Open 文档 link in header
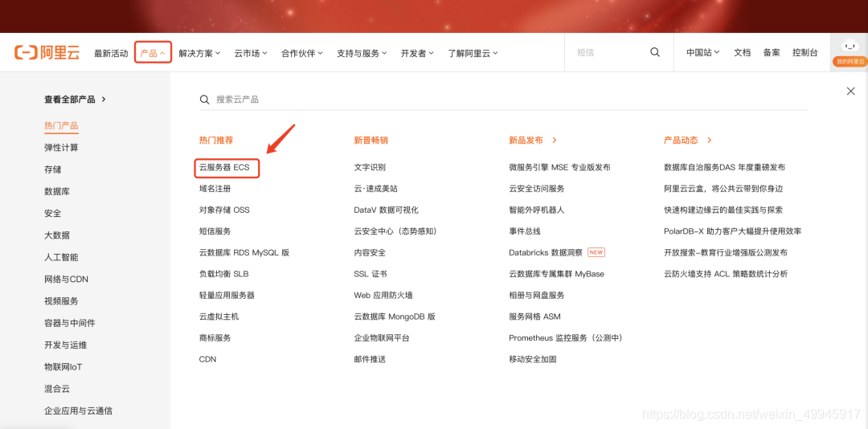The image size is (868, 429). pyautogui.click(x=743, y=52)
